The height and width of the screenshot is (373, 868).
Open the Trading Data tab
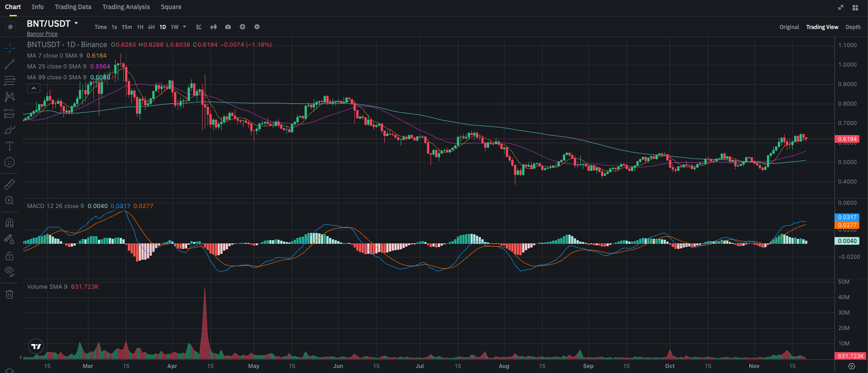73,7
